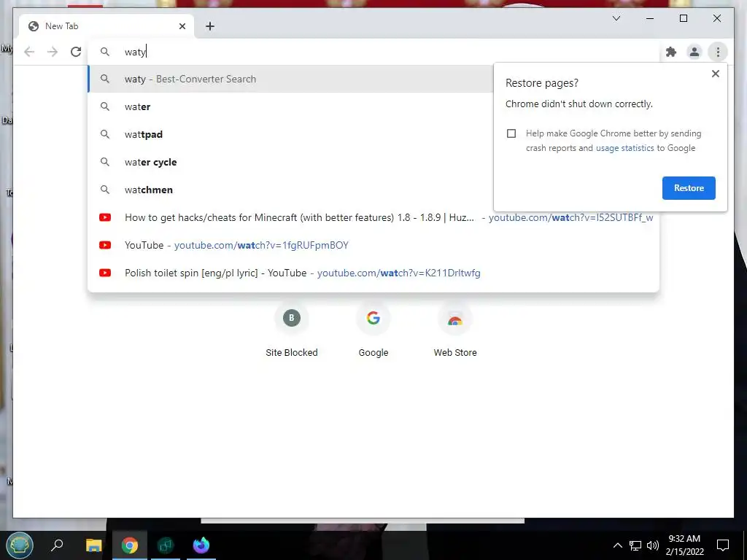Close the New Tab tab
This screenshot has height=560, width=747.
[x=182, y=26]
